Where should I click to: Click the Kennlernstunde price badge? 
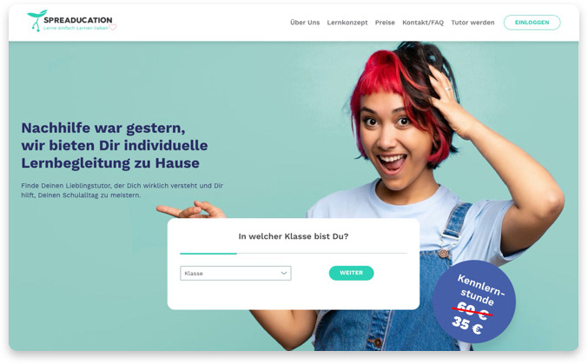474,301
